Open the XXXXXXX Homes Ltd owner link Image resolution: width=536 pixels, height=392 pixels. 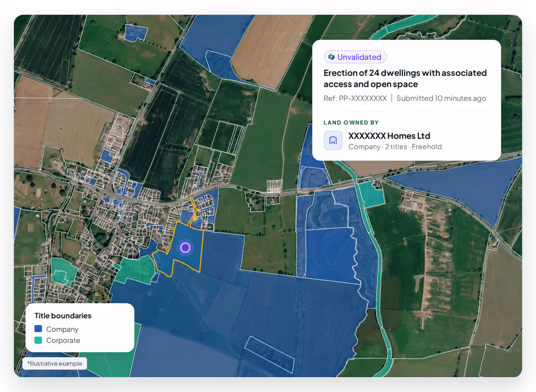389,136
